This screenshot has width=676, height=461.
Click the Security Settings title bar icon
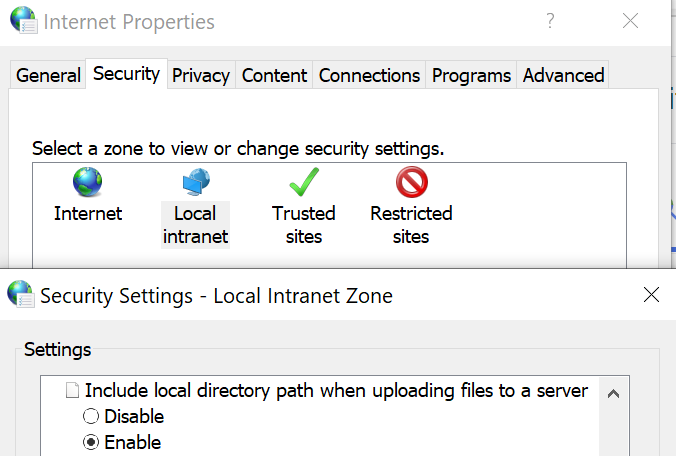[20, 295]
